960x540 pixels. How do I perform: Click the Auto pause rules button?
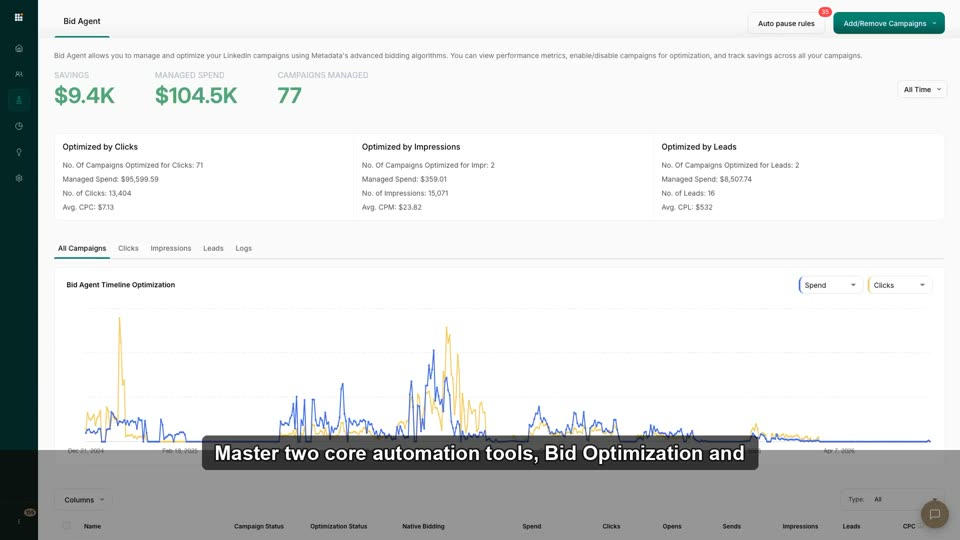pos(786,23)
